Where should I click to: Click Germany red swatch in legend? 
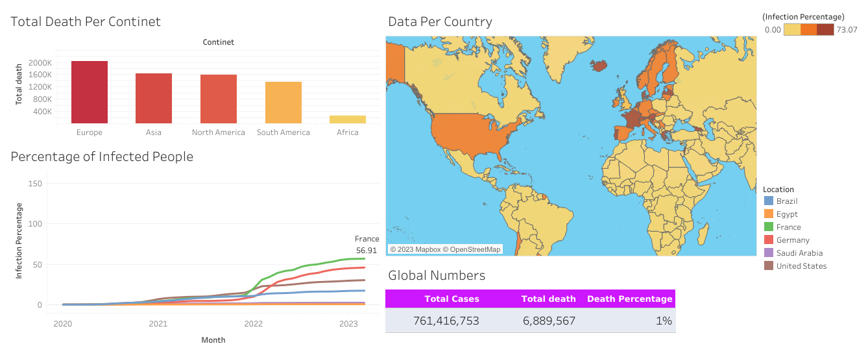coord(769,240)
